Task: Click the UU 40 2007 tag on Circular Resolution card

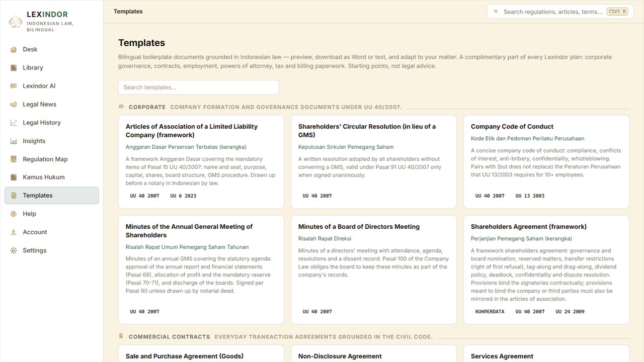Action: tap(317, 196)
